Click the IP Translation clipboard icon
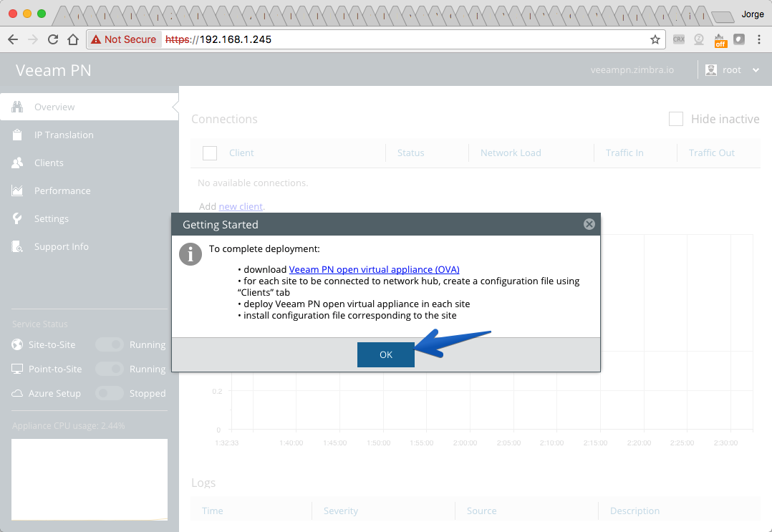The image size is (772, 532). [x=17, y=135]
